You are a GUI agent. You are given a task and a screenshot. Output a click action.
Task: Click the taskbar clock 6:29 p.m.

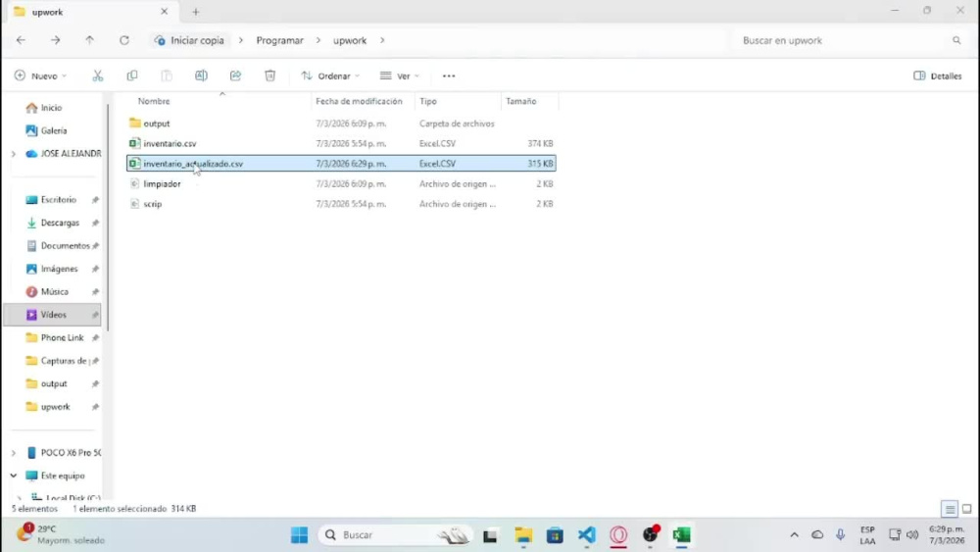point(947,534)
